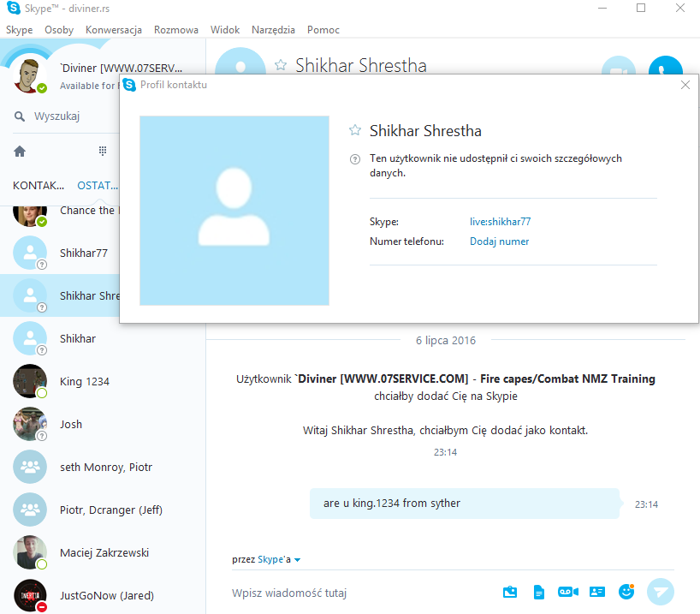Open the Home view icon in sidebar
This screenshot has height=614, width=700.
20,152
